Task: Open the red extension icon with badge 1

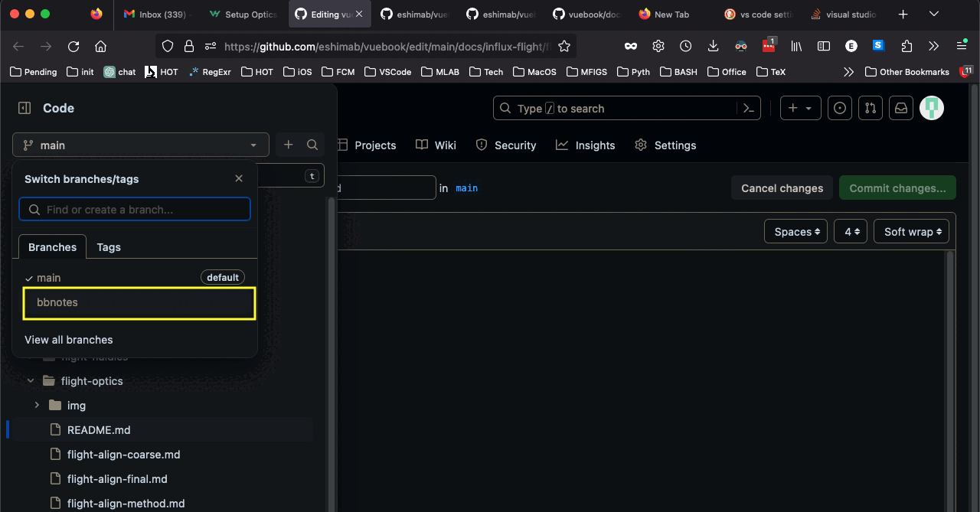Action: pos(769,45)
